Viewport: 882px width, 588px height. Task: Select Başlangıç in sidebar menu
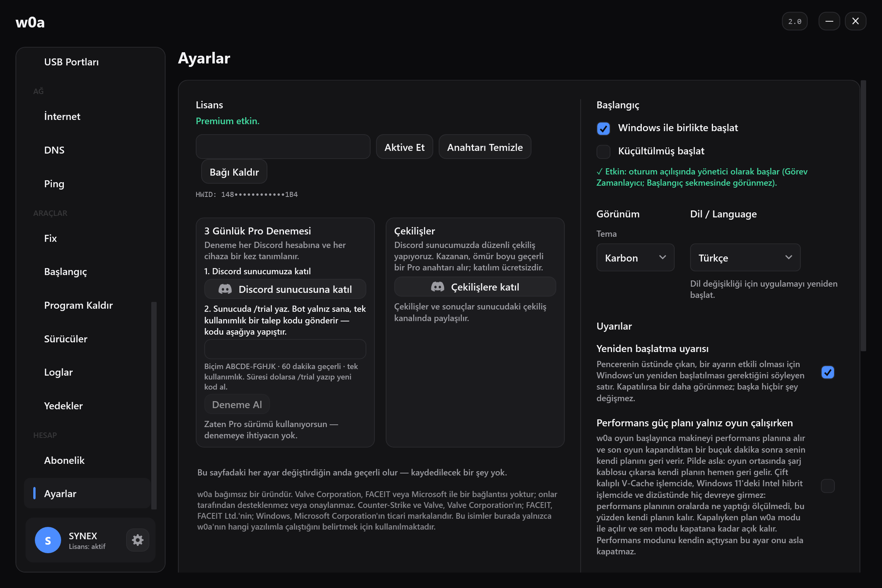[x=87, y=272]
